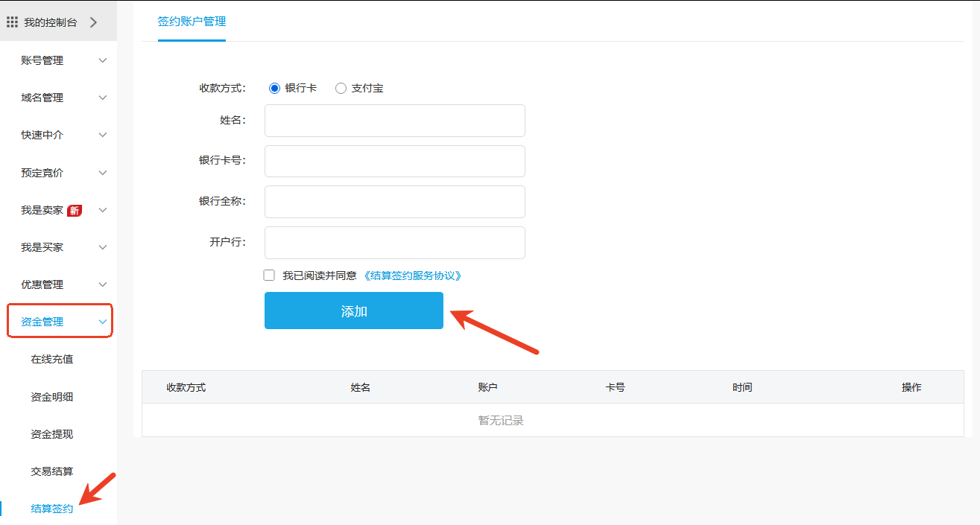Expand the 预定竞价 chevron
The image size is (980, 525).
(103, 173)
